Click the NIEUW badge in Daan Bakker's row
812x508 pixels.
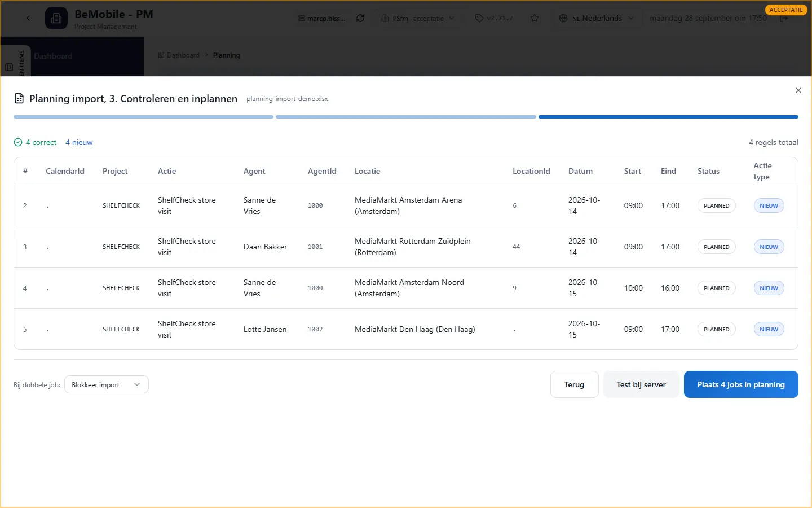point(769,247)
